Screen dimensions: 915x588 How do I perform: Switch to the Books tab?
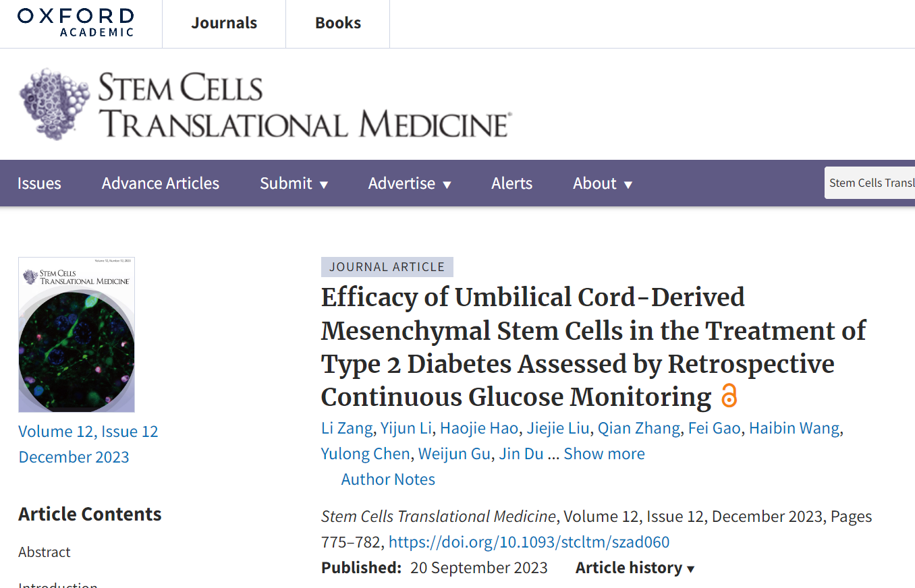click(337, 23)
